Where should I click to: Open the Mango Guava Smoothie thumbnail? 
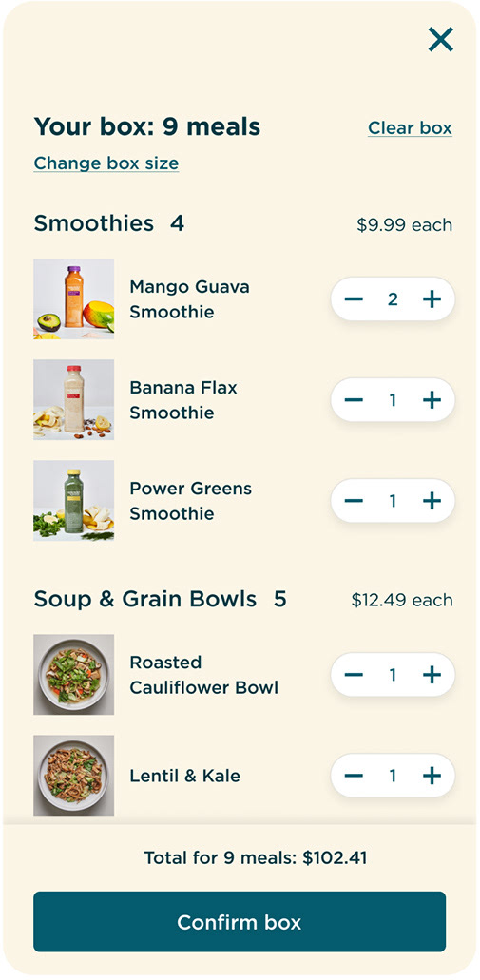74,299
